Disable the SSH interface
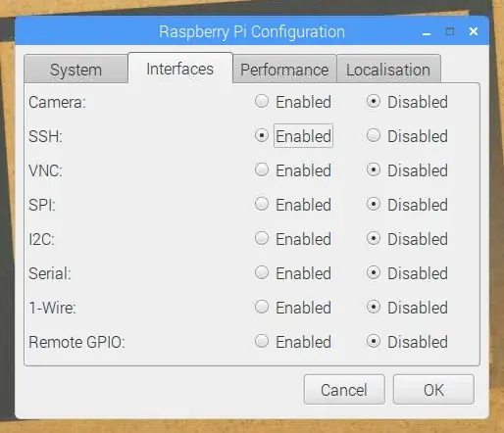The height and width of the screenshot is (433, 504). click(374, 135)
